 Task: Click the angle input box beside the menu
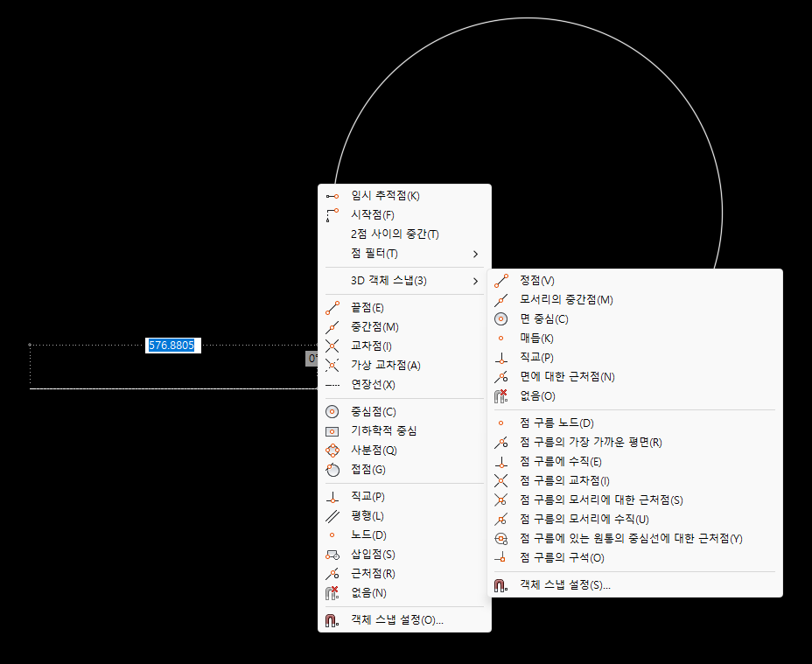pos(311,359)
